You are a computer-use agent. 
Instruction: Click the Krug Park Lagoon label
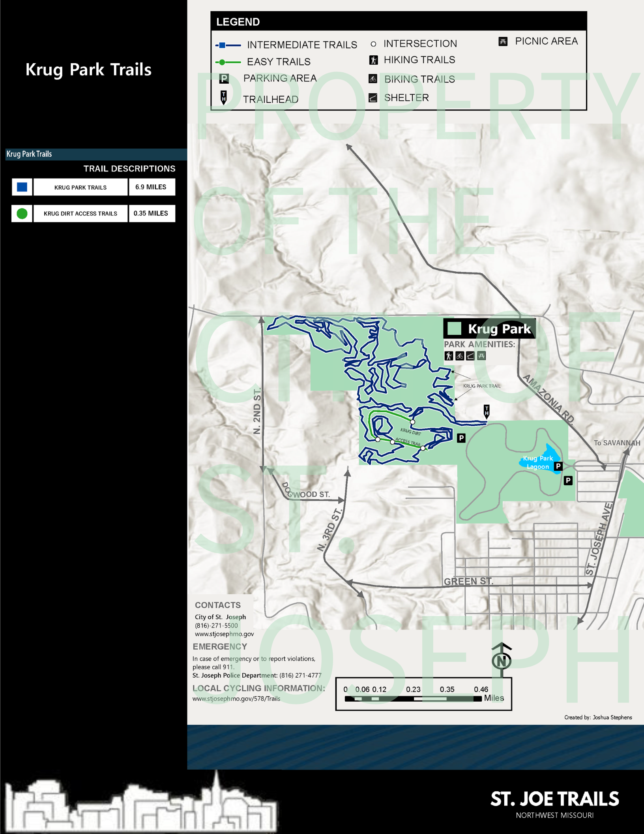[x=537, y=462]
